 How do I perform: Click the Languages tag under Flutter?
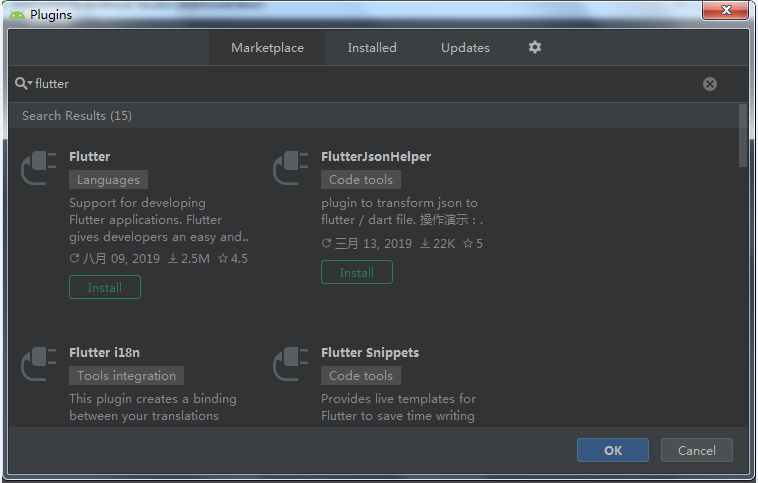(108, 180)
